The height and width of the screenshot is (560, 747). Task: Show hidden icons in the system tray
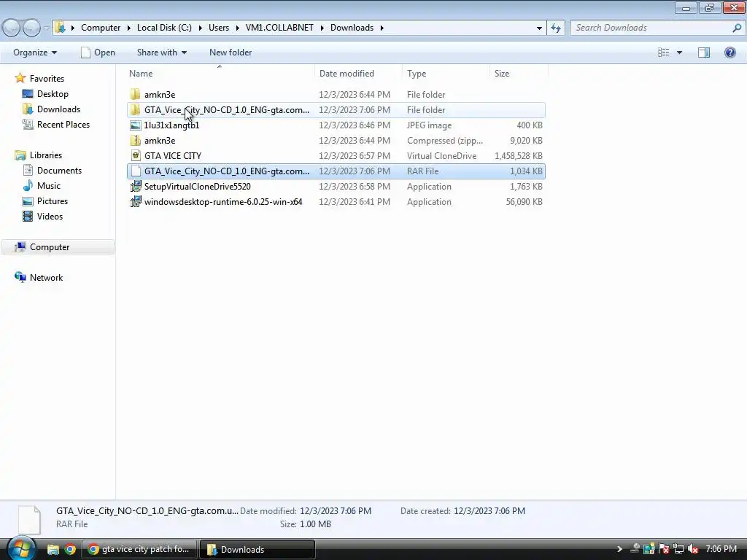[619, 549]
